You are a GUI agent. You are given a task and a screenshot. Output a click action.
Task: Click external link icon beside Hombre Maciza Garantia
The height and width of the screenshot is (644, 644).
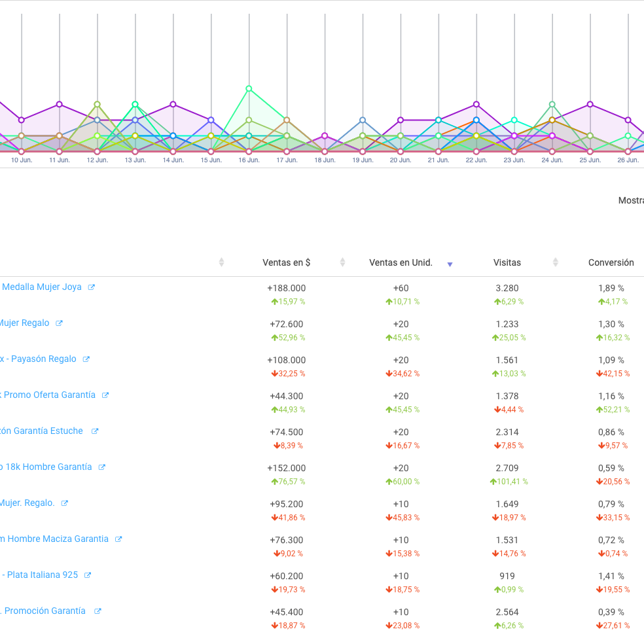pos(118,539)
